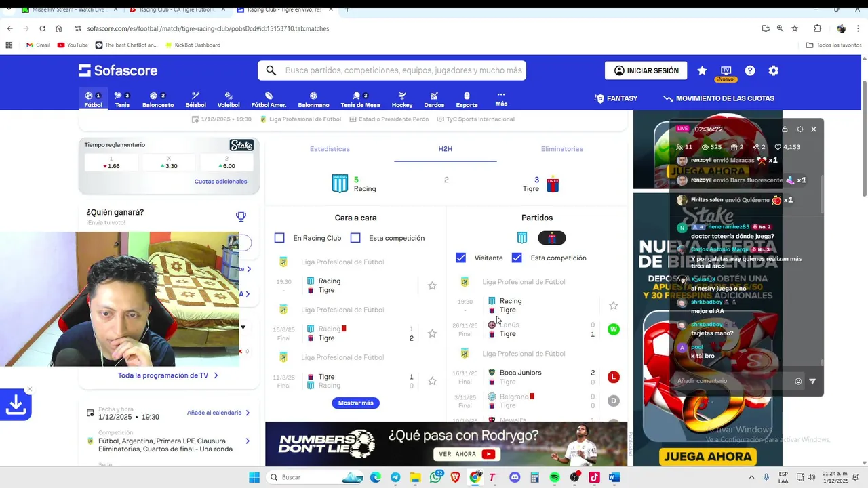Viewport: 868px width, 488px height.
Task: Click the Mostrar más button
Action: click(x=356, y=403)
